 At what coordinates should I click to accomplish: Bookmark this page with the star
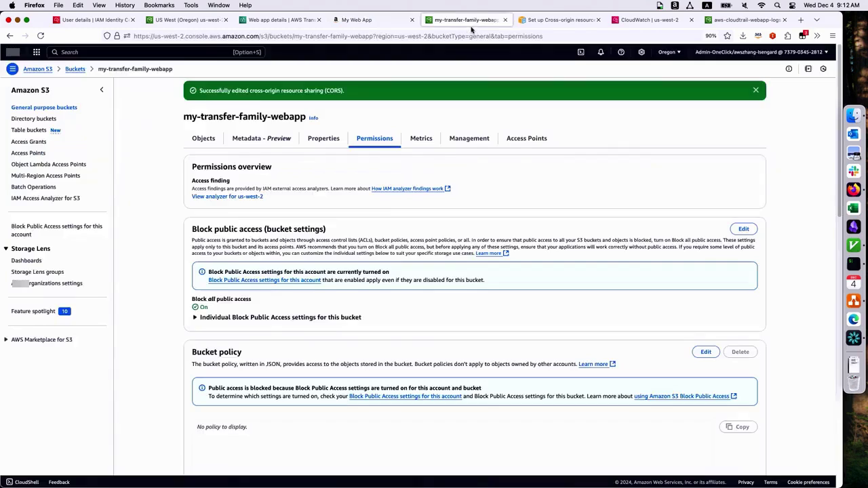click(x=728, y=36)
